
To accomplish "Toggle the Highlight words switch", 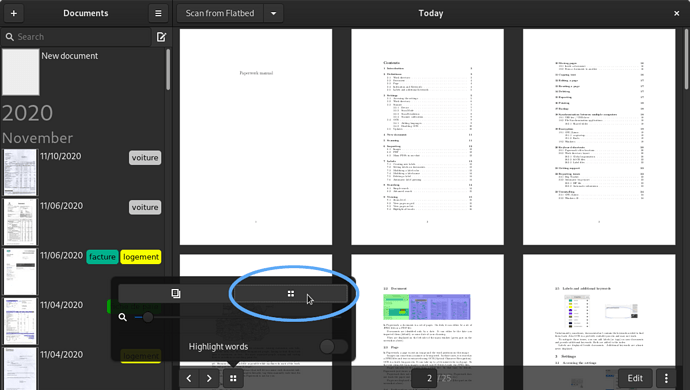I will coord(334,346).
